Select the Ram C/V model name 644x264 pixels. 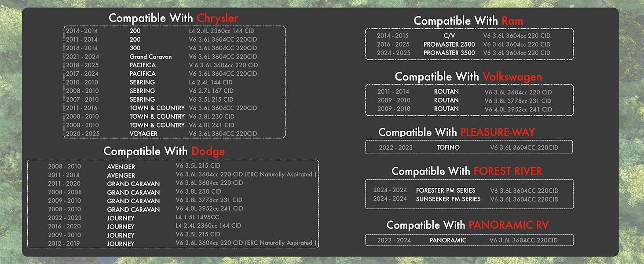coord(450,36)
